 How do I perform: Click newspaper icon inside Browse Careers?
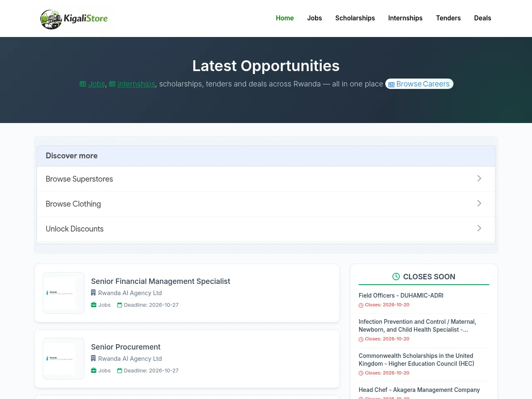coord(392,84)
